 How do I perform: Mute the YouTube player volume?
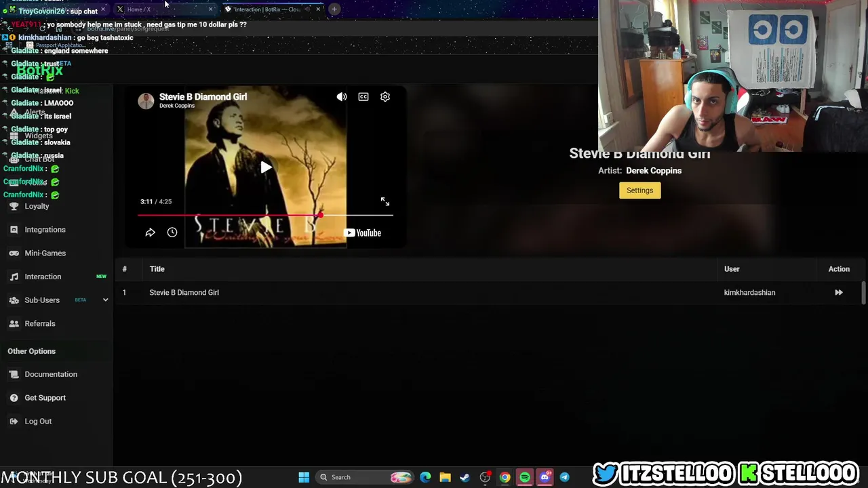[x=342, y=97]
